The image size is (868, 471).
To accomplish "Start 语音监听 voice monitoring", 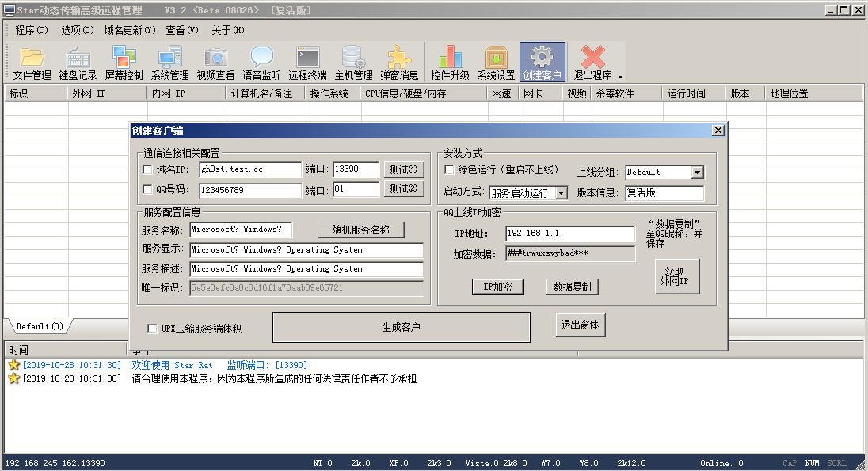I will 261,62.
